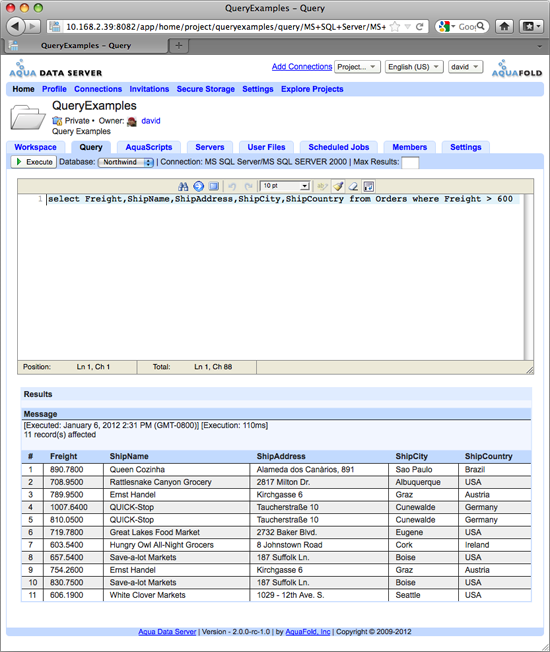Image resolution: width=550 pixels, height=652 pixels.
Task: Open the Northwind database dropdown
Action: (x=126, y=162)
